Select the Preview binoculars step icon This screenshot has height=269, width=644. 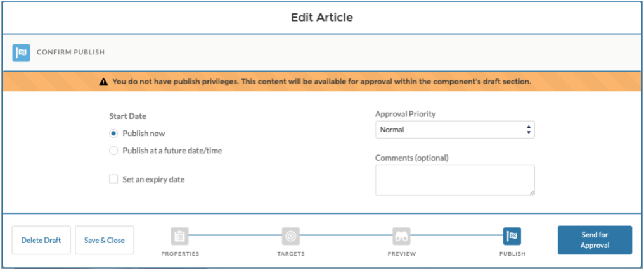(x=401, y=237)
